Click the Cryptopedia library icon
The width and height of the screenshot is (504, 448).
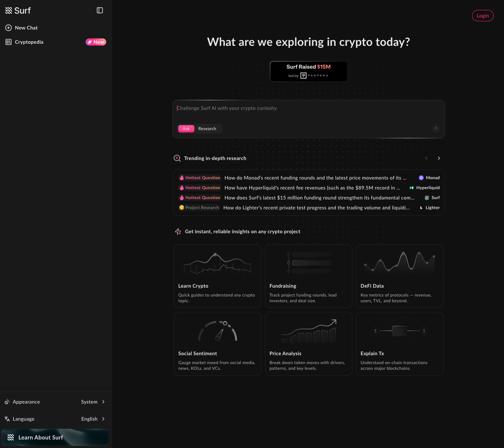9,42
